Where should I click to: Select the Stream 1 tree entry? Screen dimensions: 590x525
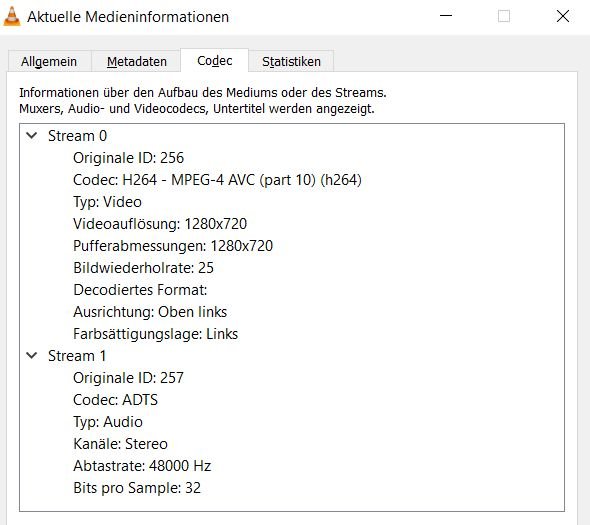[x=77, y=356]
